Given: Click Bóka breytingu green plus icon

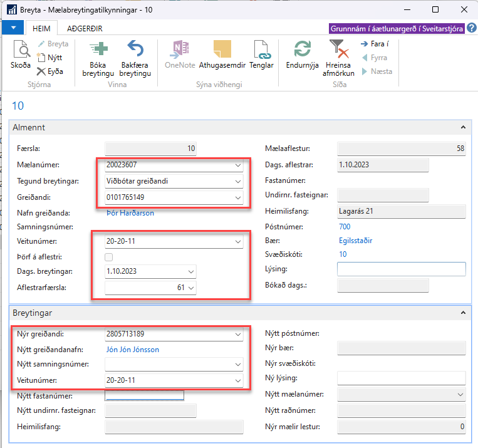Looking at the screenshot, I should point(98,50).
